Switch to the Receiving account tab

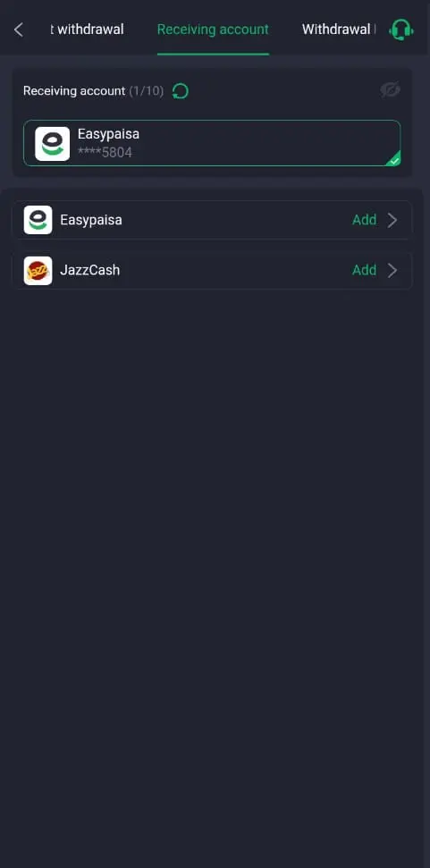(213, 29)
